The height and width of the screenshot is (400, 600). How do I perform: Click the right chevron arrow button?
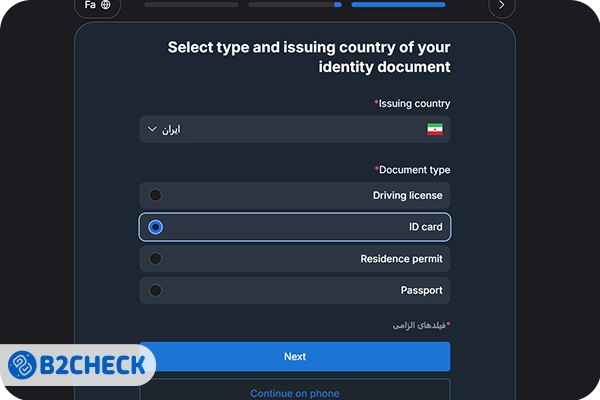pos(501,6)
